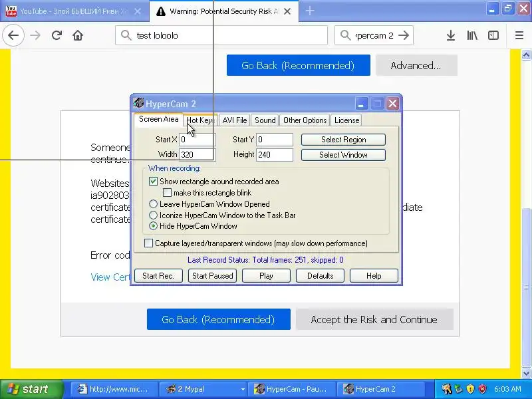This screenshot has height=399, width=532.
Task: Click the magnifier icon in address bar
Action: click(126, 35)
